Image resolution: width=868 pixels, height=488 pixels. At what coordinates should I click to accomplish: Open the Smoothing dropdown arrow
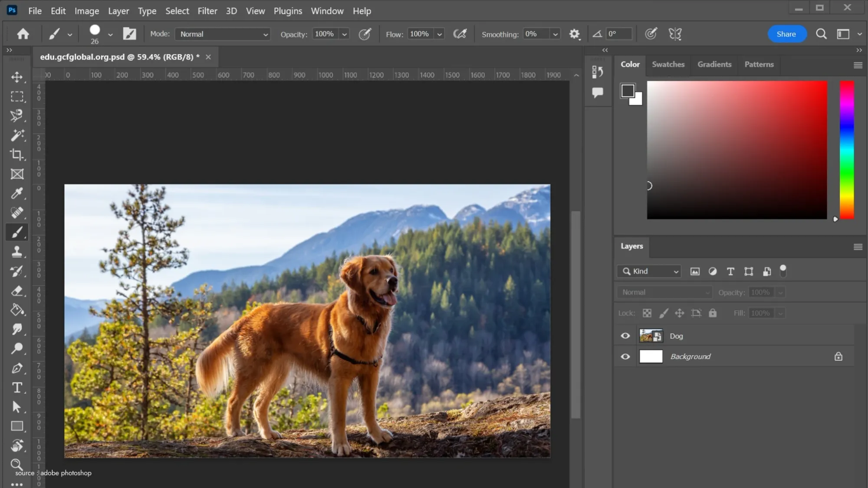(555, 34)
